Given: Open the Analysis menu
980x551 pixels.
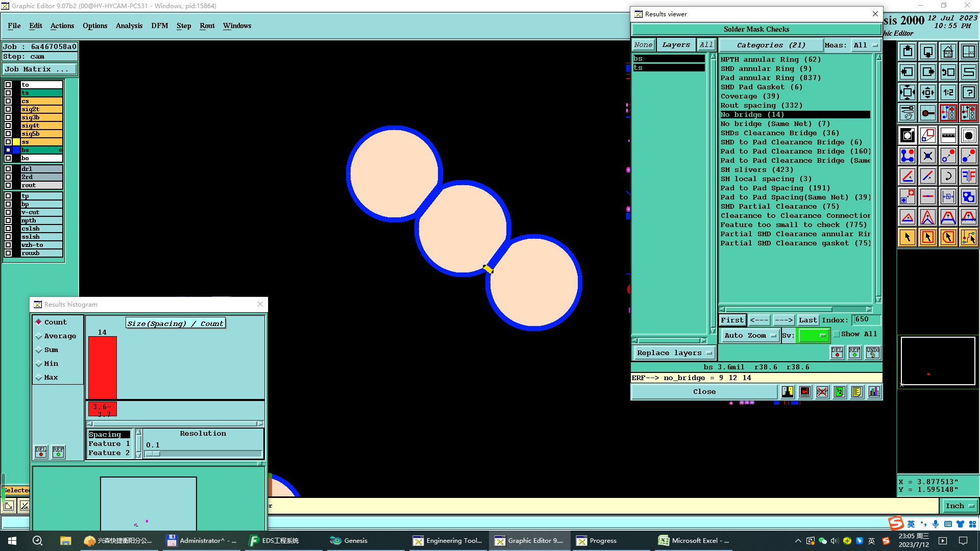Looking at the screenshot, I should tap(129, 26).
